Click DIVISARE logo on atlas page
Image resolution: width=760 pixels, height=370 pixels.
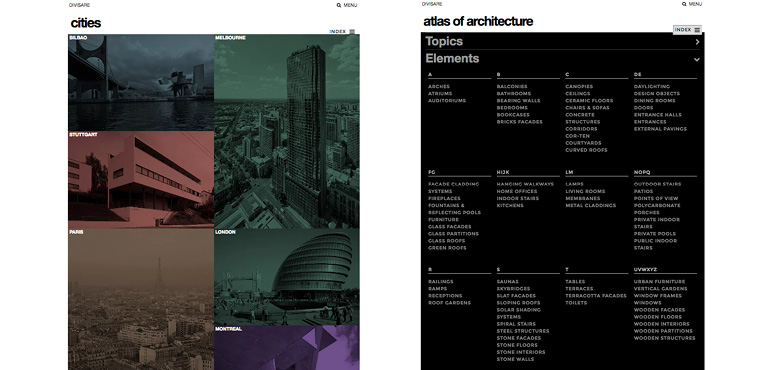click(432, 4)
